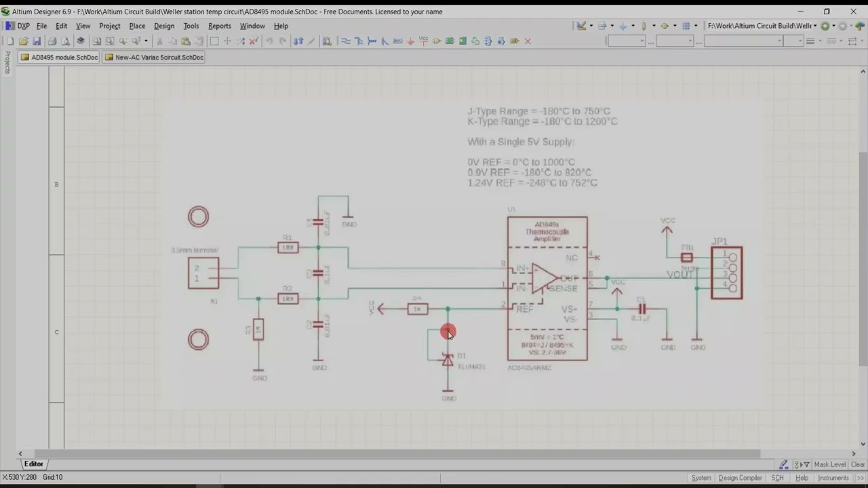Select the TLVH431 diode D1 symbol
Viewport: 868px width, 488px height.
click(x=448, y=360)
